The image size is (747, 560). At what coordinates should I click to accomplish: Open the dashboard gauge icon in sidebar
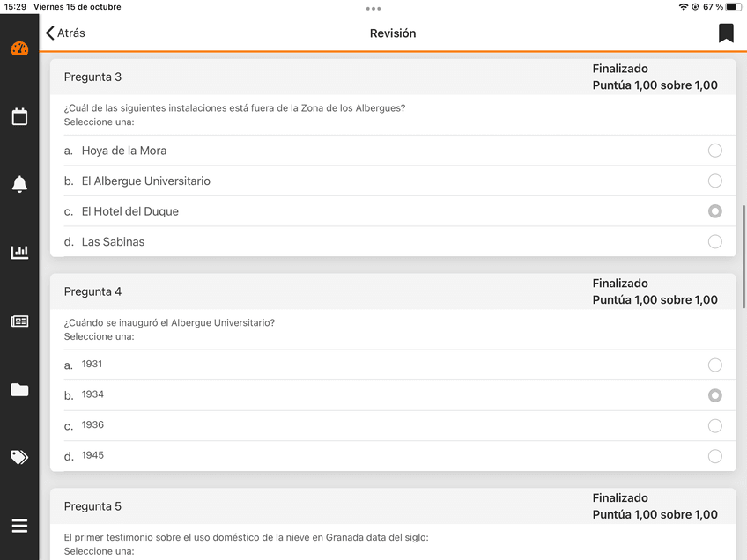pyautogui.click(x=19, y=48)
